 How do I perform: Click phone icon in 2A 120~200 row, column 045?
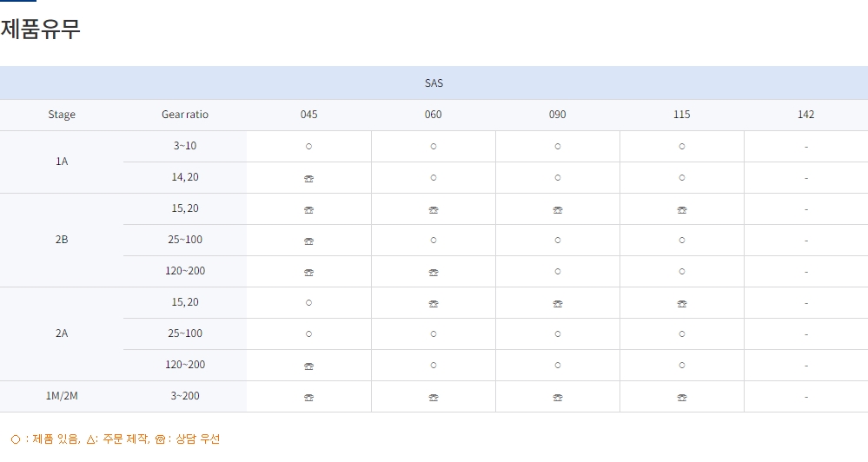(x=308, y=366)
